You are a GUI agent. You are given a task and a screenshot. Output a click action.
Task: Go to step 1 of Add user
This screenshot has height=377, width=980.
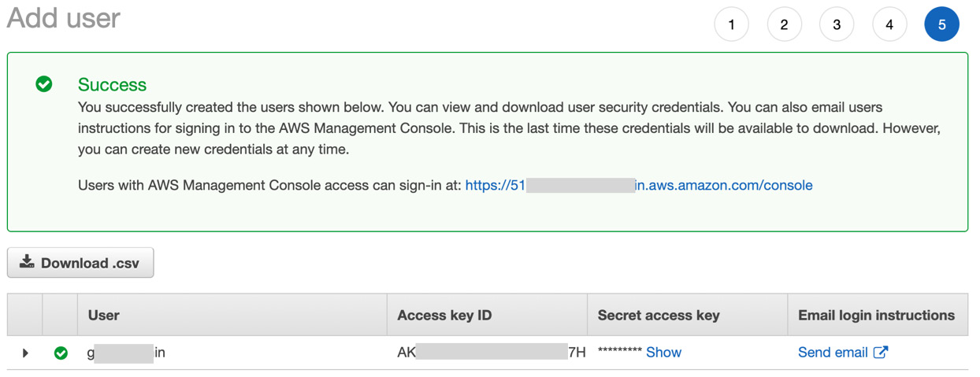[731, 24]
